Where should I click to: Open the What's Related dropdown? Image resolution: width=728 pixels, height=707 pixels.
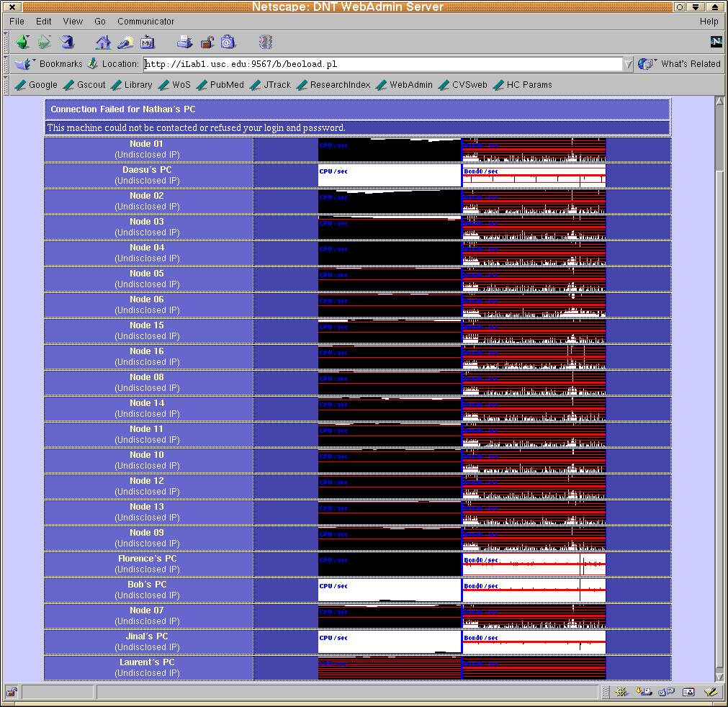point(679,64)
